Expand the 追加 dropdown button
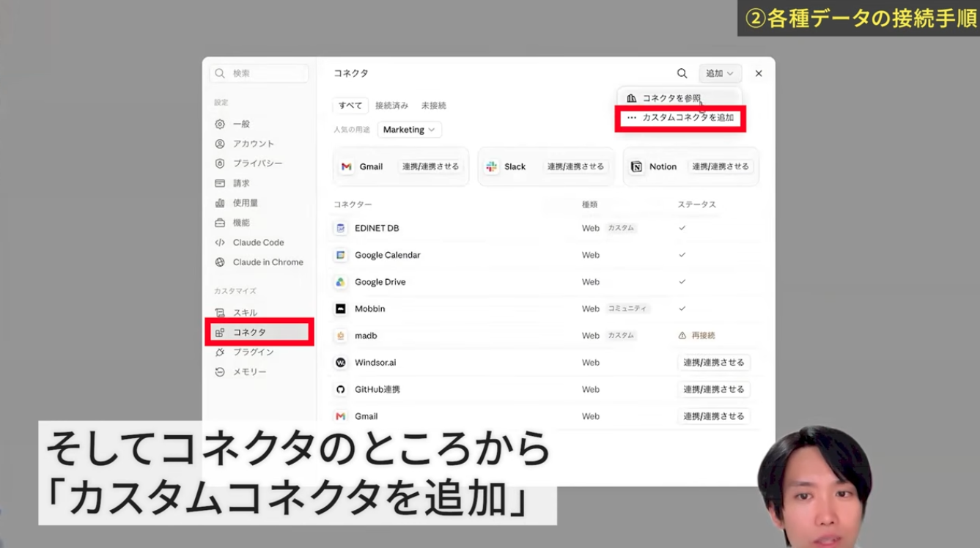980x548 pixels. coord(720,73)
